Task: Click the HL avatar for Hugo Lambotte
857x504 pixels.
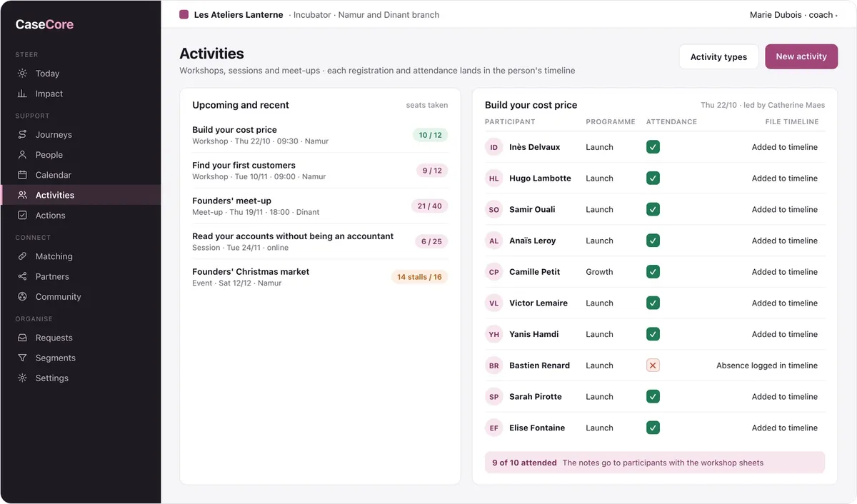Action: pos(494,178)
